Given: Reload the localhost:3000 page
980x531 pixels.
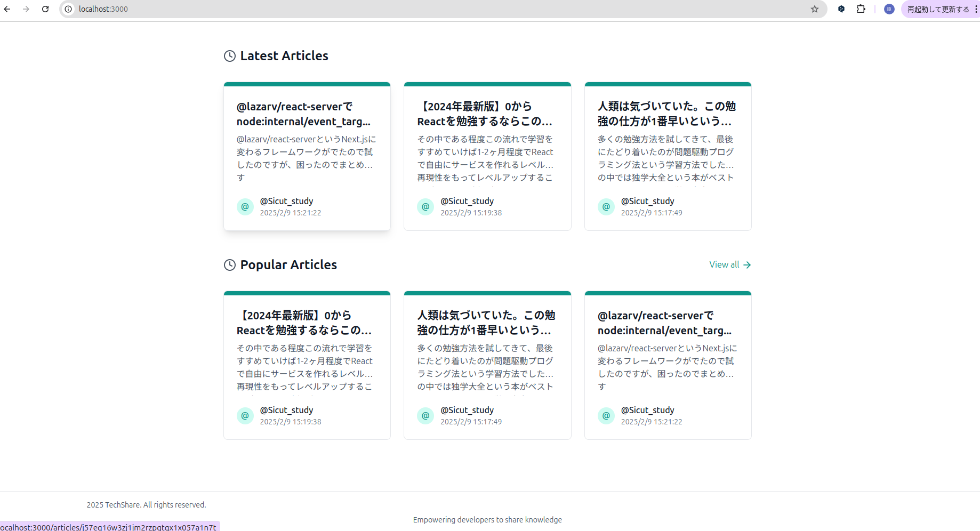Looking at the screenshot, I should (x=45, y=9).
